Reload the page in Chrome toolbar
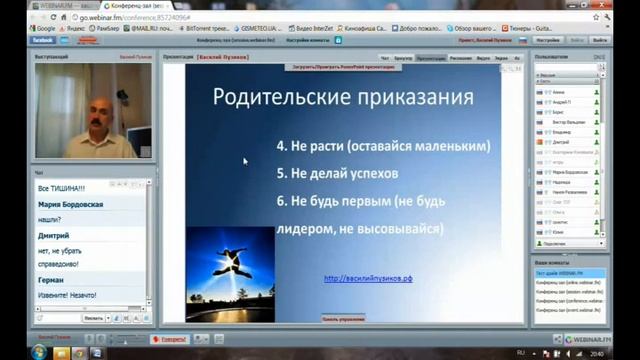The width and height of the screenshot is (640, 360). point(53,18)
